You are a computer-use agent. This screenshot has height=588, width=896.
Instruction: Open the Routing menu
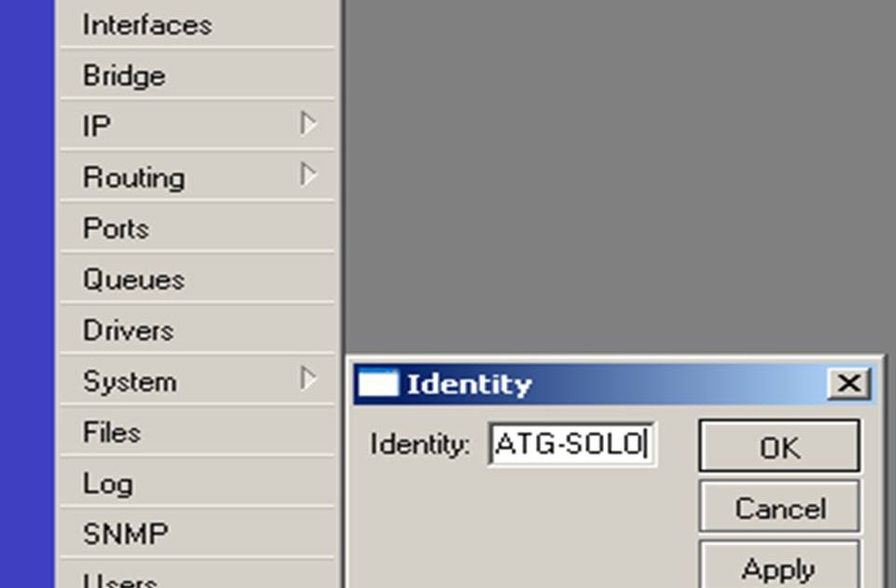[x=133, y=177]
